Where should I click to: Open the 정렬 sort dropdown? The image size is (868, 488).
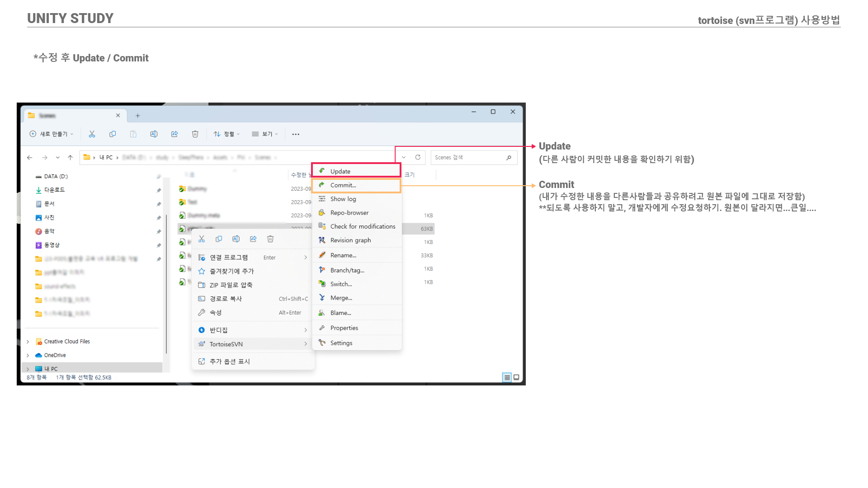coord(227,134)
